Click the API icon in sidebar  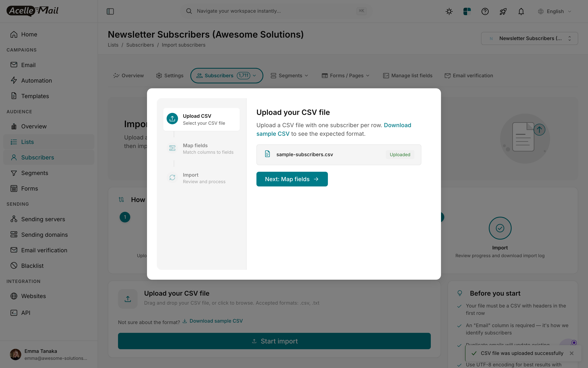[14, 313]
